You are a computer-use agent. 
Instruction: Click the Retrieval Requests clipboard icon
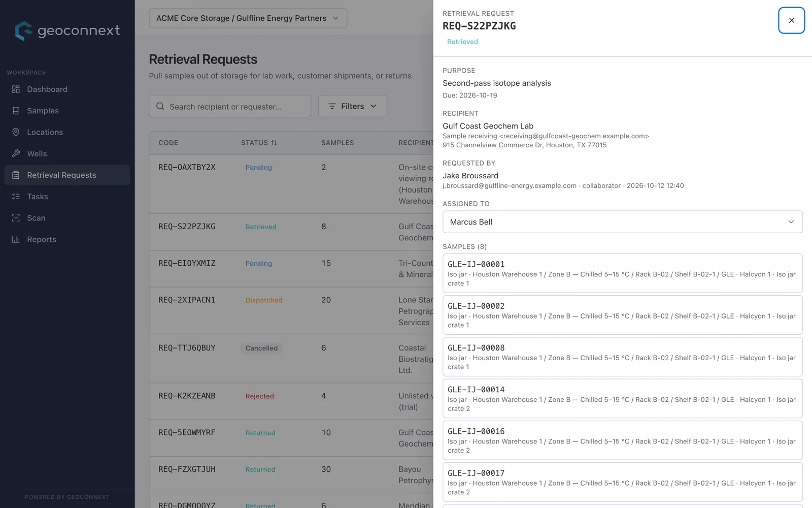[x=16, y=175]
